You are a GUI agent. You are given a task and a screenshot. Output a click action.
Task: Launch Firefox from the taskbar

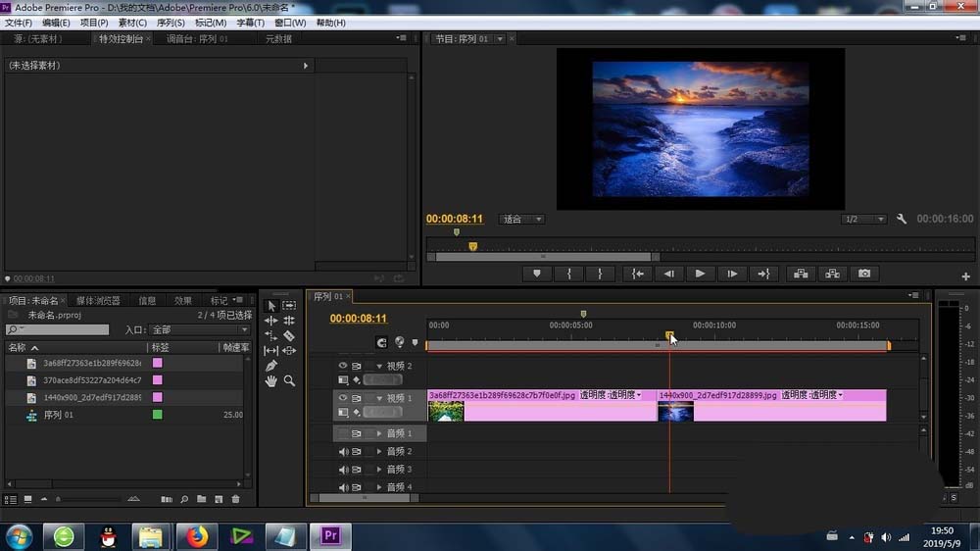point(197,536)
